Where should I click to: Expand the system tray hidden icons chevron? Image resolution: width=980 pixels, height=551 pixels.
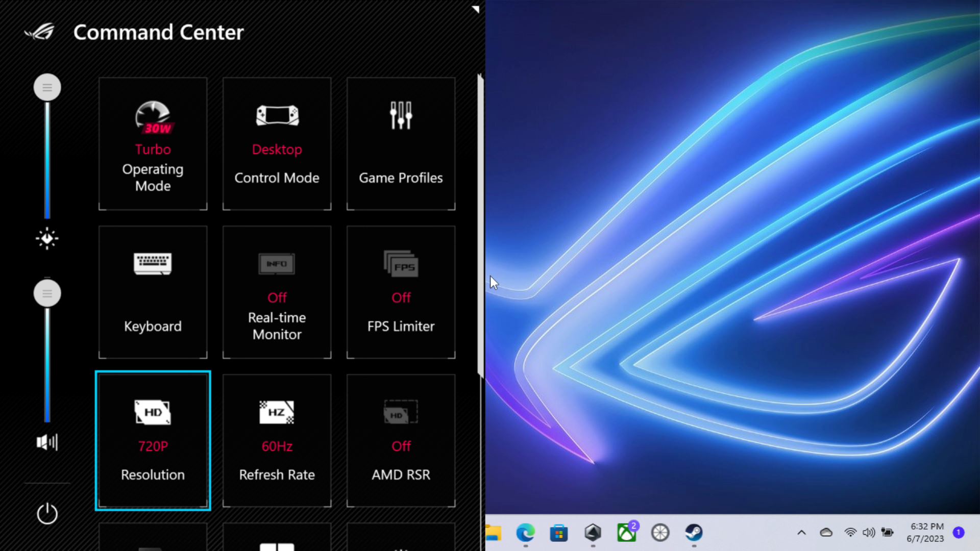(x=801, y=533)
